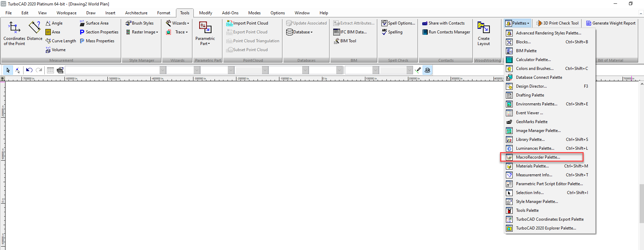The image size is (644, 250).
Task: Open Brush Styles manager
Action: 140,23
